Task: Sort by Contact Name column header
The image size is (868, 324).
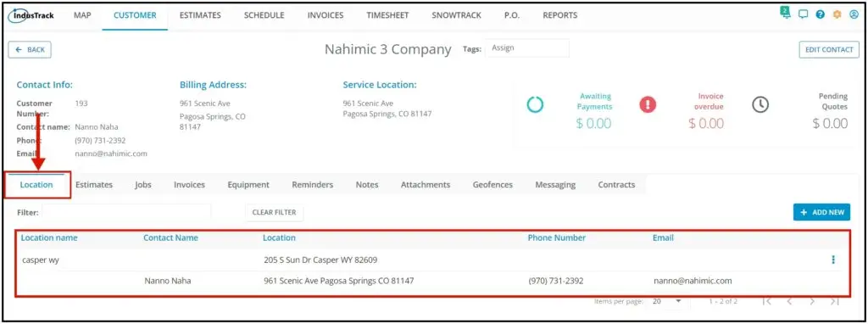Action: 170,237
